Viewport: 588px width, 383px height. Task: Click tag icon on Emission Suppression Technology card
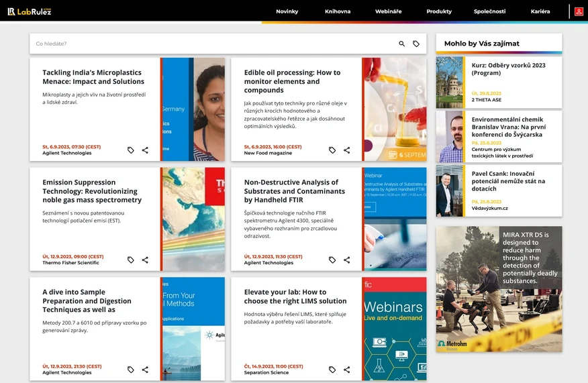point(130,260)
